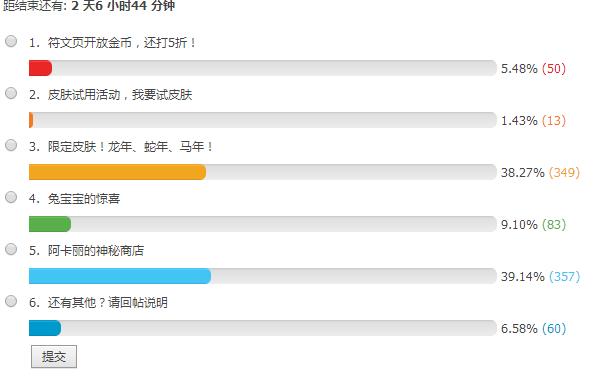Click the small orange 1.43% bar
This screenshot has width=593, height=380.
(31, 120)
